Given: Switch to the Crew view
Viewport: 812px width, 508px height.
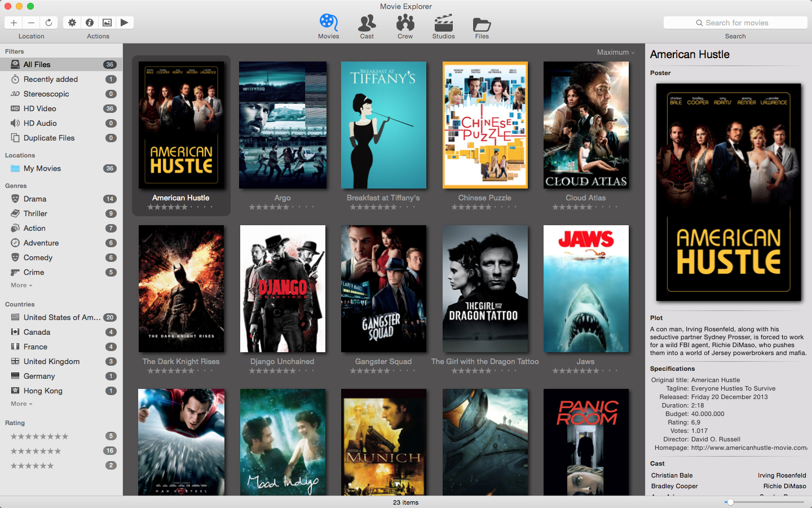Looking at the screenshot, I should pos(405,27).
